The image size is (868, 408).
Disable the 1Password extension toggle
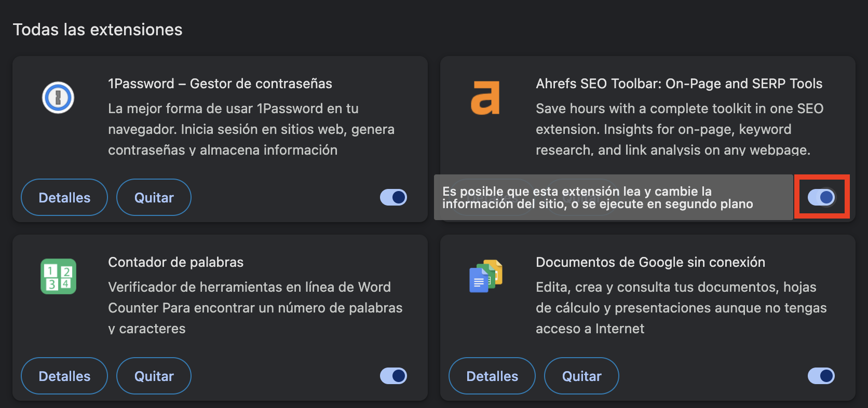394,197
